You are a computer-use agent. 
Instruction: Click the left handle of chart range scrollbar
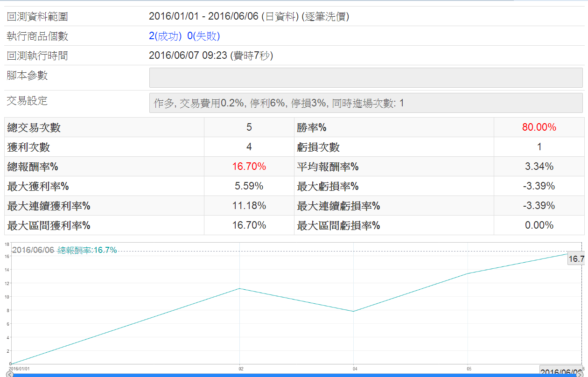[x=9, y=374]
